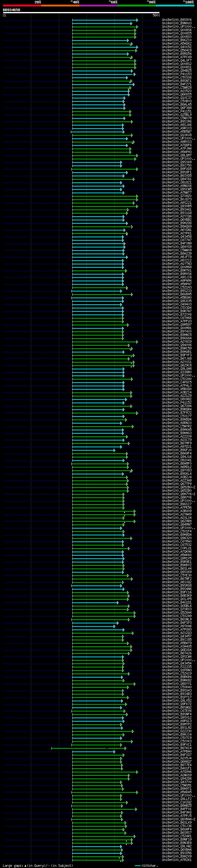Click the UniRef100_C5WYR2 entry

pyautogui.click(x=177, y=426)
